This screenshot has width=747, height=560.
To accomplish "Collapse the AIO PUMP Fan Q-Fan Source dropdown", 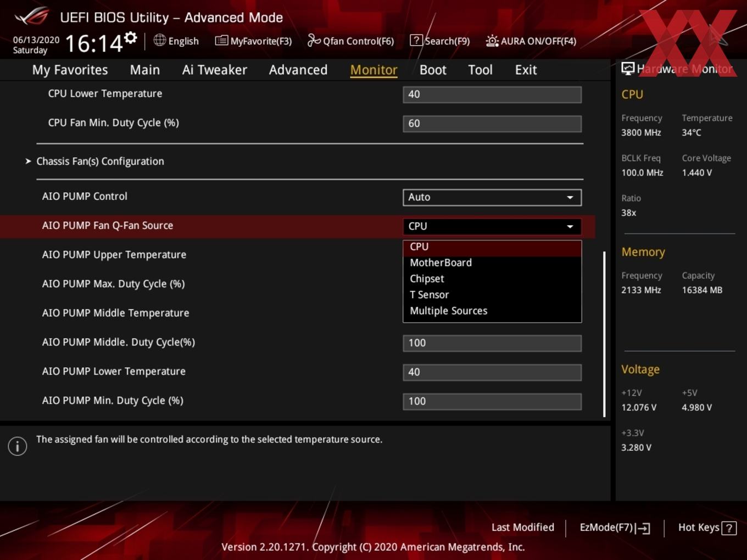I will coord(492,226).
